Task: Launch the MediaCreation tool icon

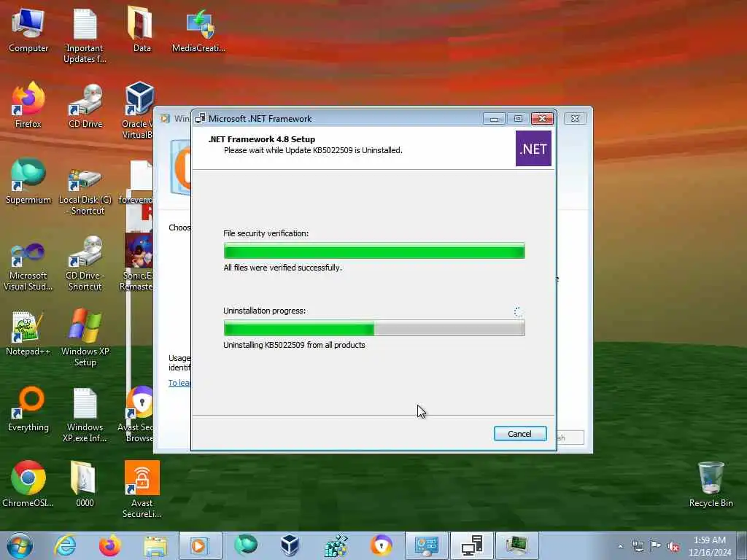Action: click(x=198, y=30)
